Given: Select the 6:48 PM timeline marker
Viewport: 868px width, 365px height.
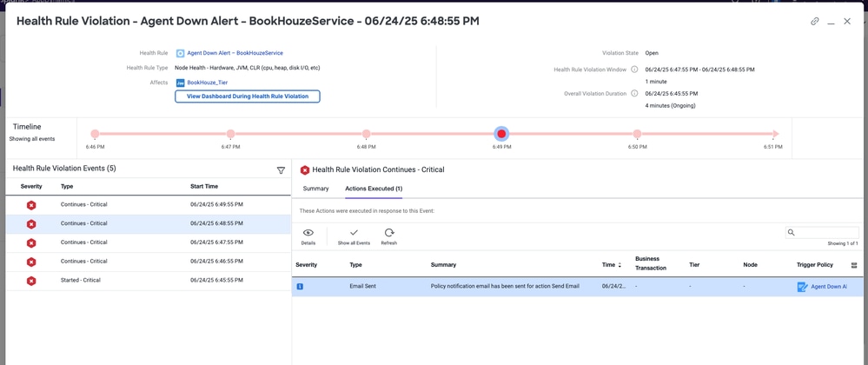Looking at the screenshot, I should click(366, 134).
